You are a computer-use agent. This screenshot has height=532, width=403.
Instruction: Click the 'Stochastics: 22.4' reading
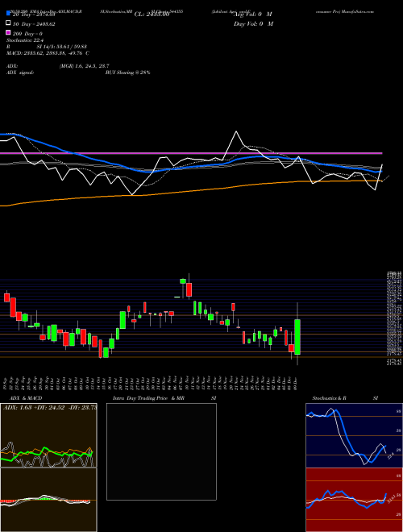(x=23, y=40)
